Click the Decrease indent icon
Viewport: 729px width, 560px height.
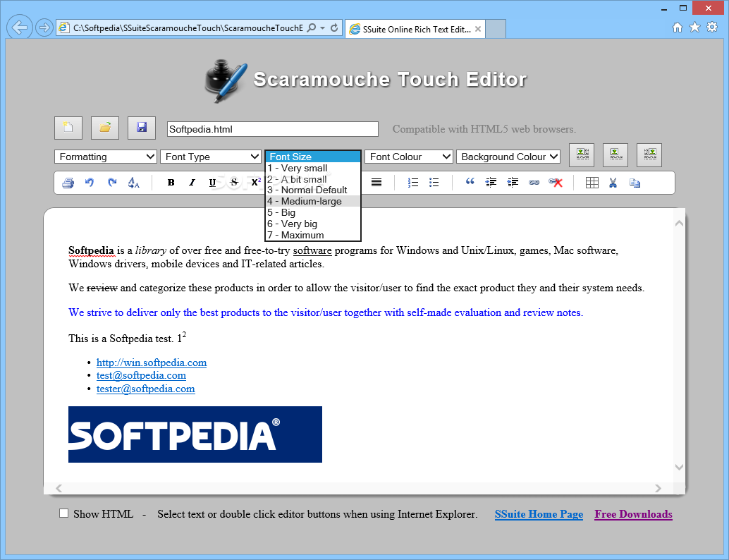pos(491,183)
